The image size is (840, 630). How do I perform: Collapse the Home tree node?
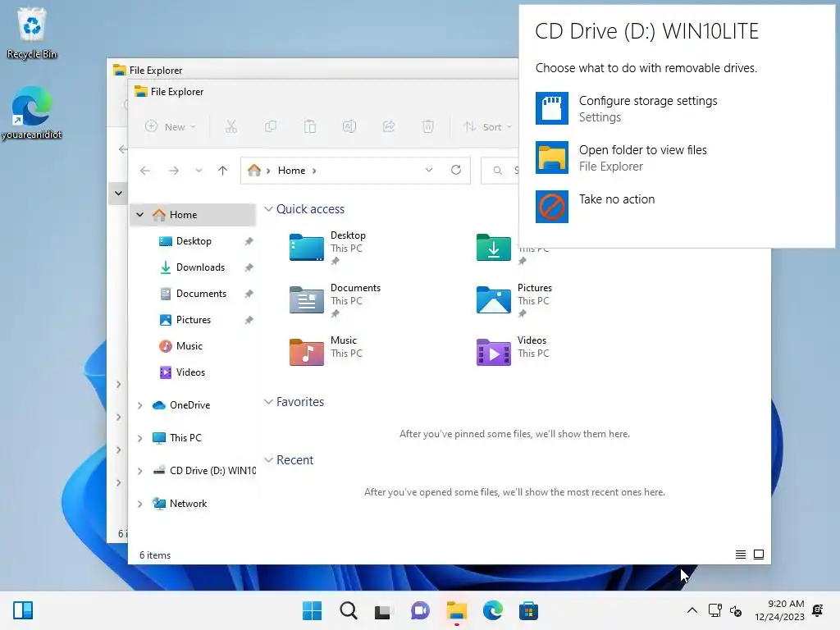click(x=139, y=214)
